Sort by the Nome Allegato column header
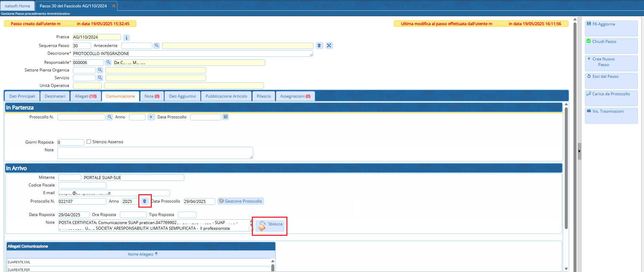The height and width of the screenshot is (272, 644). pyautogui.click(x=141, y=254)
